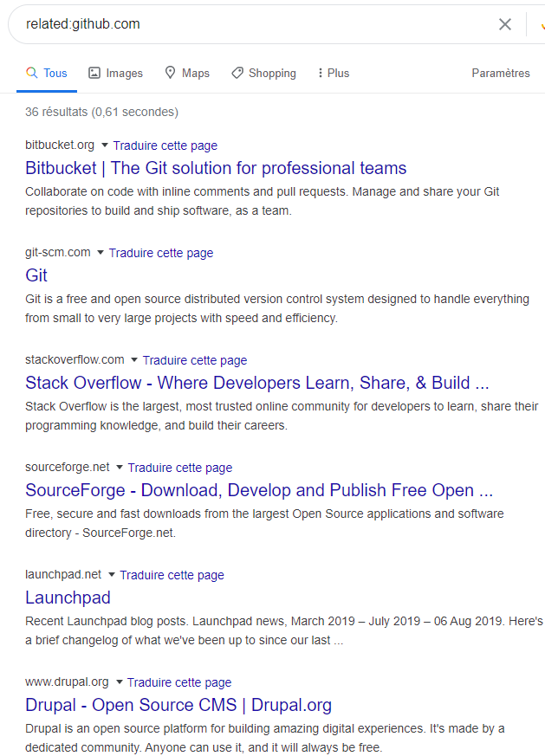Click the stackoverflow.com URL text
The image size is (545, 756).
click(x=75, y=360)
